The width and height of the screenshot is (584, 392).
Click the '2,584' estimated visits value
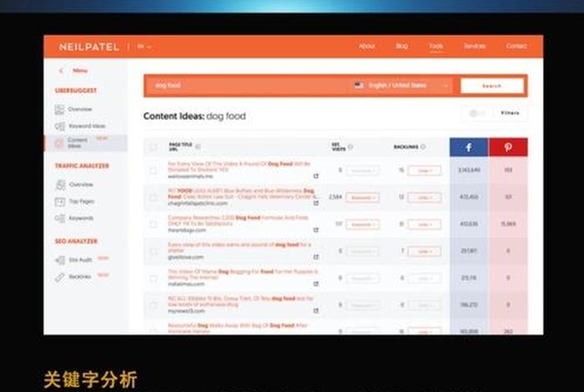[335, 197]
